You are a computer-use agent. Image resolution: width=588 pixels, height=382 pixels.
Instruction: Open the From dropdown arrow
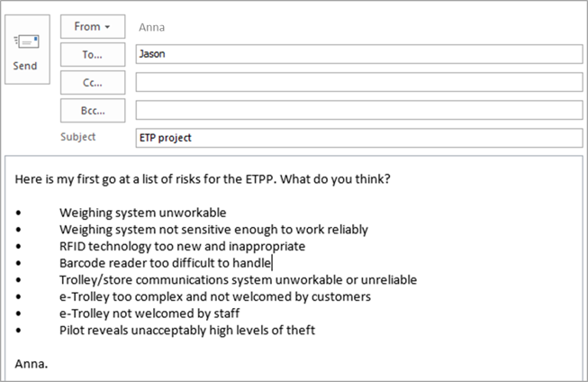click(107, 27)
